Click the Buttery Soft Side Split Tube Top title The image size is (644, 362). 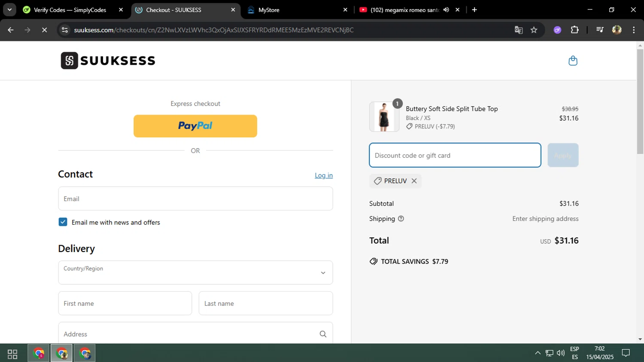(452, 109)
